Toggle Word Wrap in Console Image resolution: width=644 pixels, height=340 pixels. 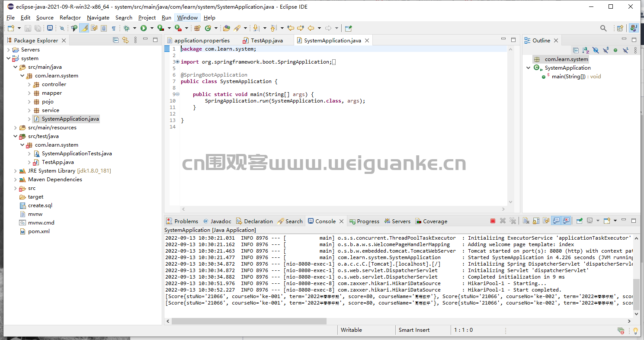click(546, 221)
